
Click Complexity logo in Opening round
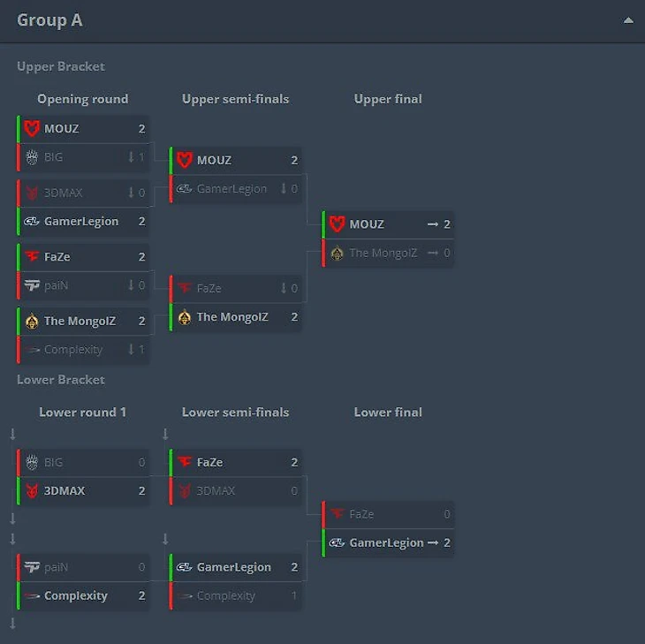pos(32,350)
